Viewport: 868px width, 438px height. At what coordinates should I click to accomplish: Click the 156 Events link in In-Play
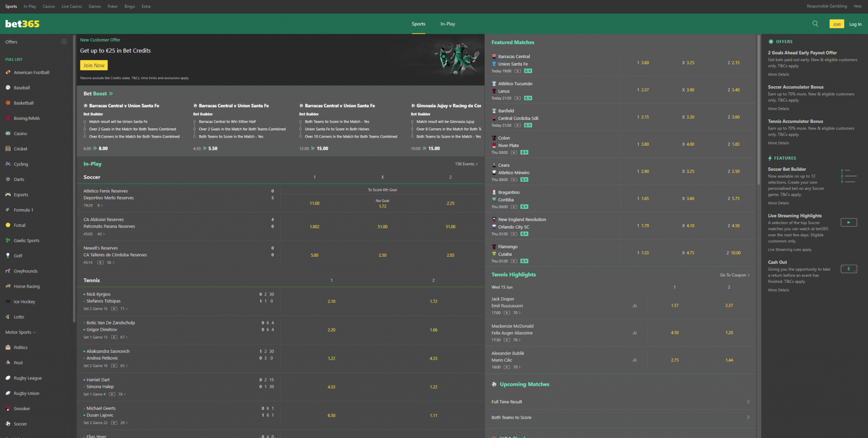click(466, 164)
